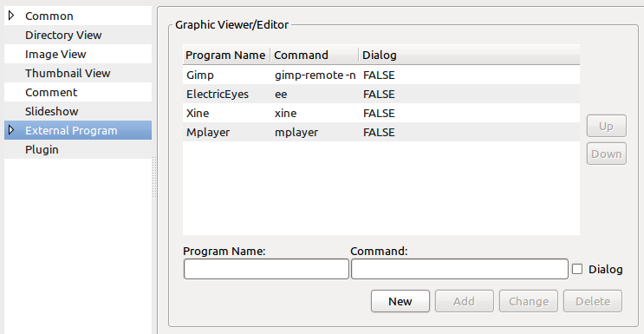
Task: Select the ElectricEyes program entry
Action: tap(381, 94)
